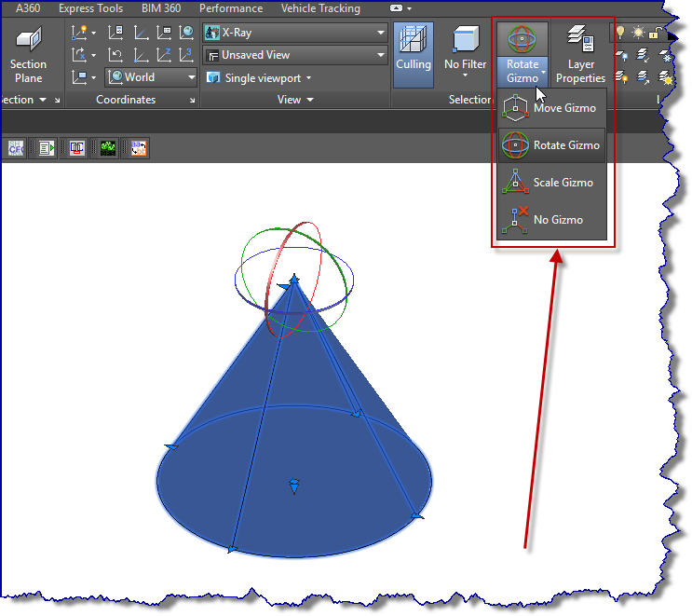Toggle layer freeze sun icon
The image size is (692, 616).
638,33
